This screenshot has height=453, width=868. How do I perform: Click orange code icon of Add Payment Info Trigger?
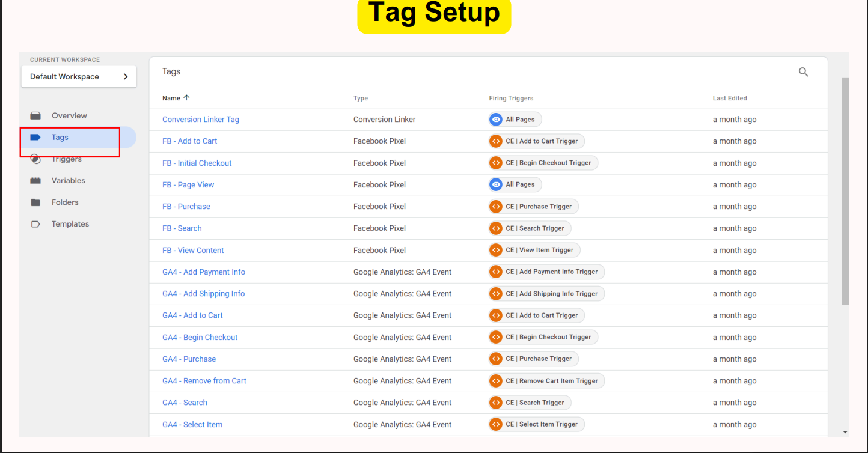click(x=496, y=272)
